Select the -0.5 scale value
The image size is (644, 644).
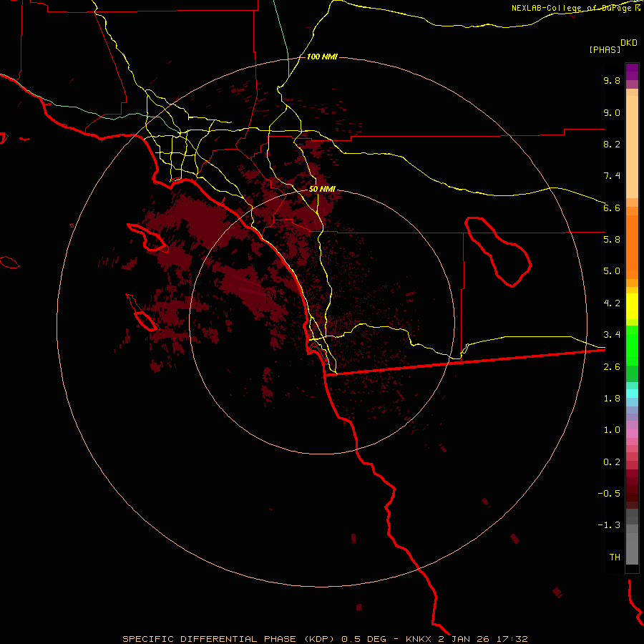[x=609, y=494]
